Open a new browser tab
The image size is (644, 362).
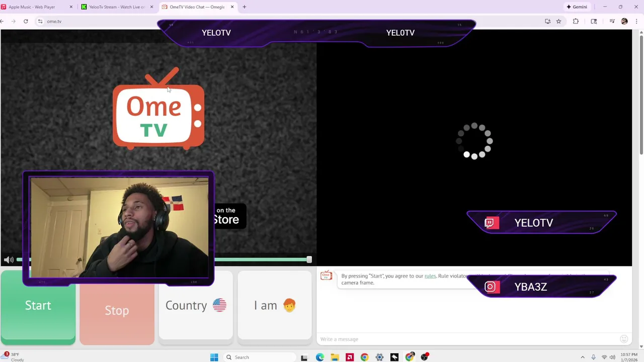[245, 7]
